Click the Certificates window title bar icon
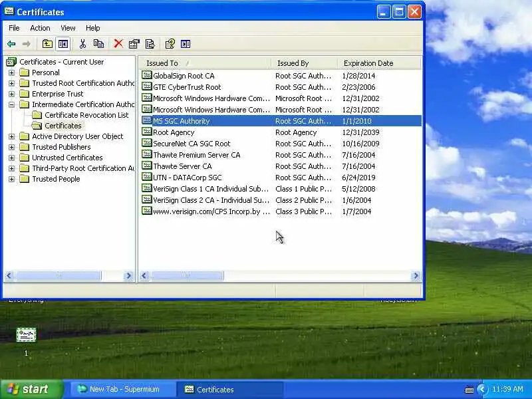The height and width of the screenshot is (399, 532). 9,11
